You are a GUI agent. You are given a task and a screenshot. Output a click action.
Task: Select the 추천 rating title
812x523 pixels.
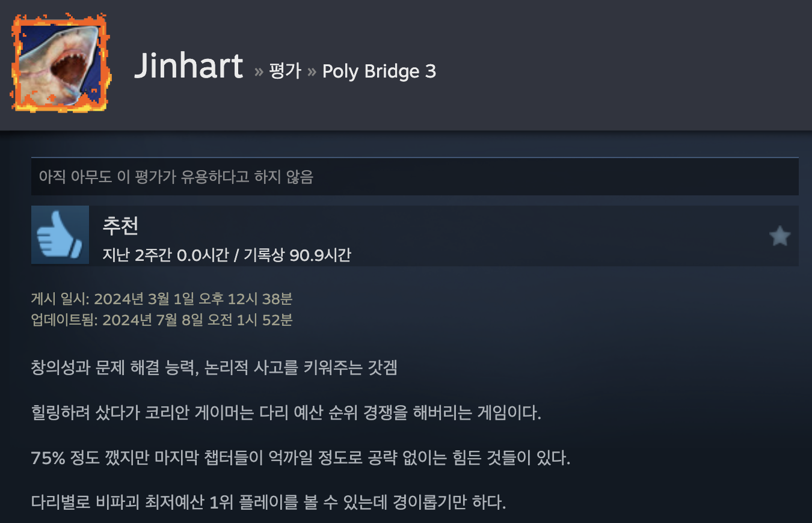coord(120,225)
